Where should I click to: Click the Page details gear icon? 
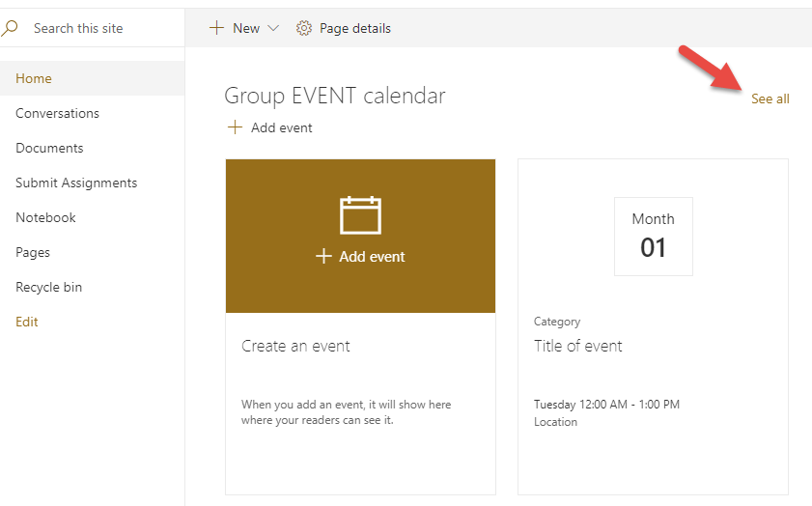[x=304, y=28]
